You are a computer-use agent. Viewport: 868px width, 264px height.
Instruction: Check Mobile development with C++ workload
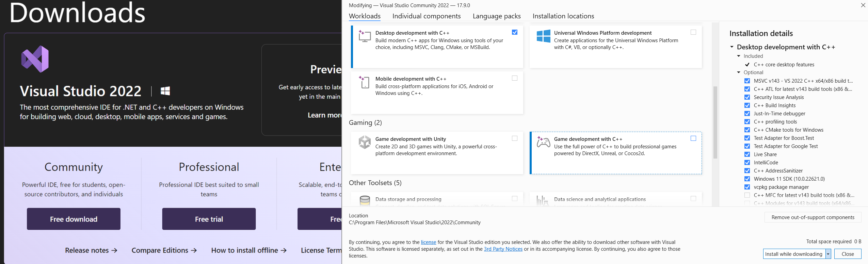click(515, 78)
